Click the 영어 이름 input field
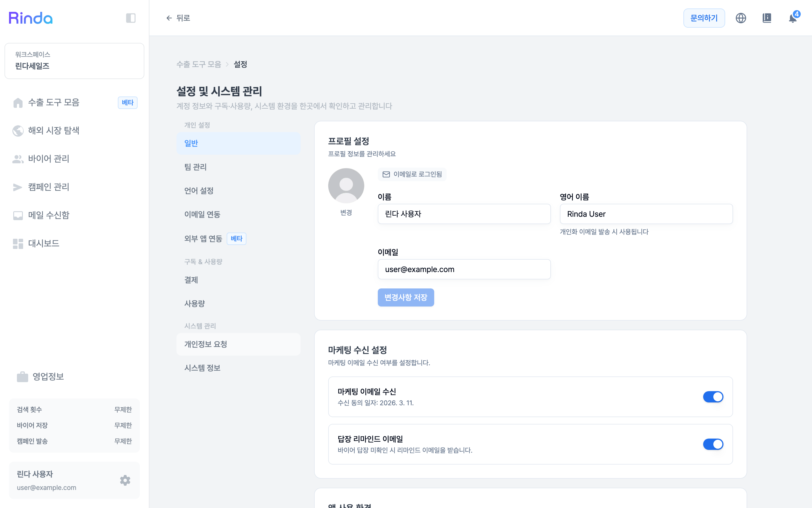Image resolution: width=812 pixels, height=508 pixels. pos(646,214)
